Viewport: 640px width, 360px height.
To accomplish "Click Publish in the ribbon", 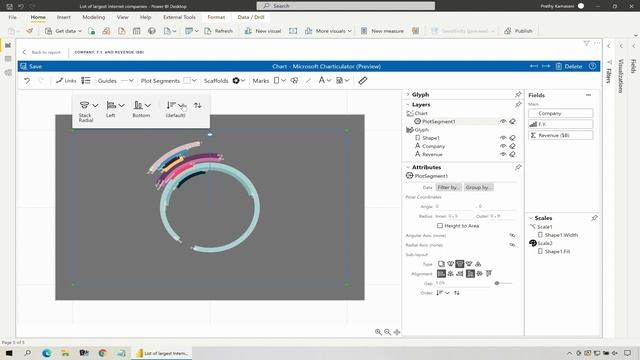I will click(518, 31).
